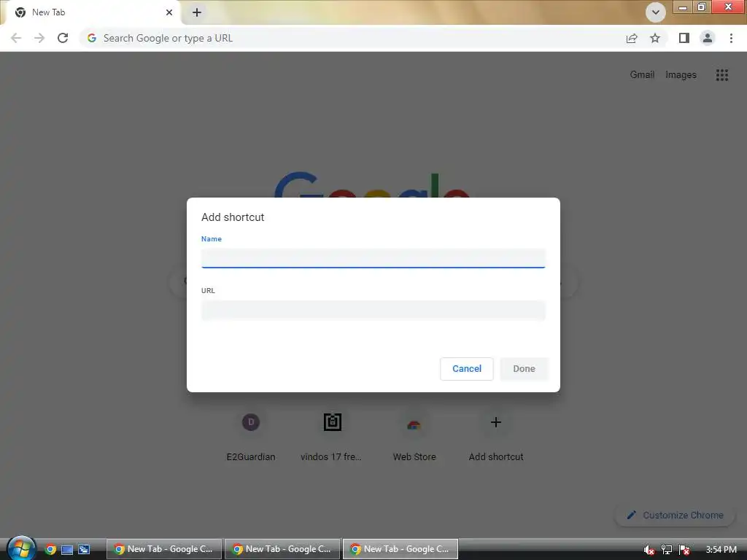
Task: Click the Add shortcut plus tile
Action: click(x=495, y=436)
